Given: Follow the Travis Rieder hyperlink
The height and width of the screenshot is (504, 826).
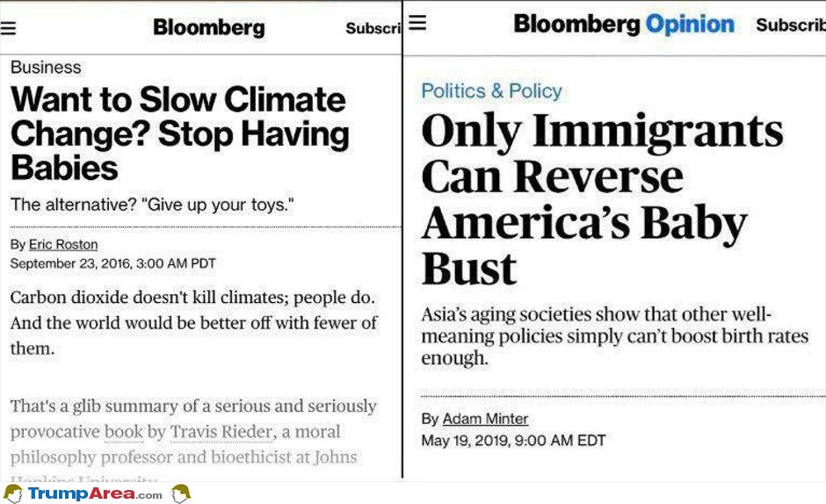Looking at the screenshot, I should click(223, 432).
